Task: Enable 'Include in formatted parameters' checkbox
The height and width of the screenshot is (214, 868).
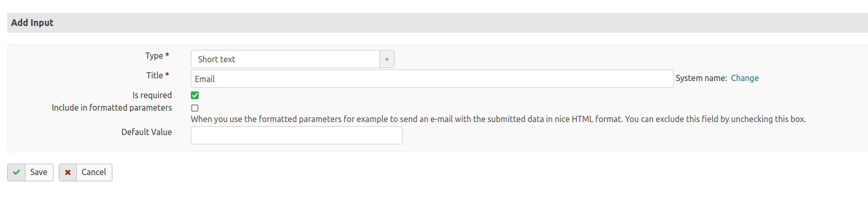Action: (x=195, y=108)
